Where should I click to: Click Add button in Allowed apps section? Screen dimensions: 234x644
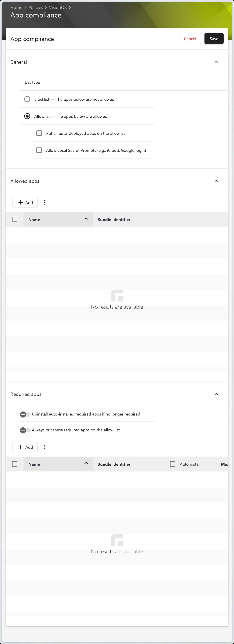pyautogui.click(x=25, y=203)
